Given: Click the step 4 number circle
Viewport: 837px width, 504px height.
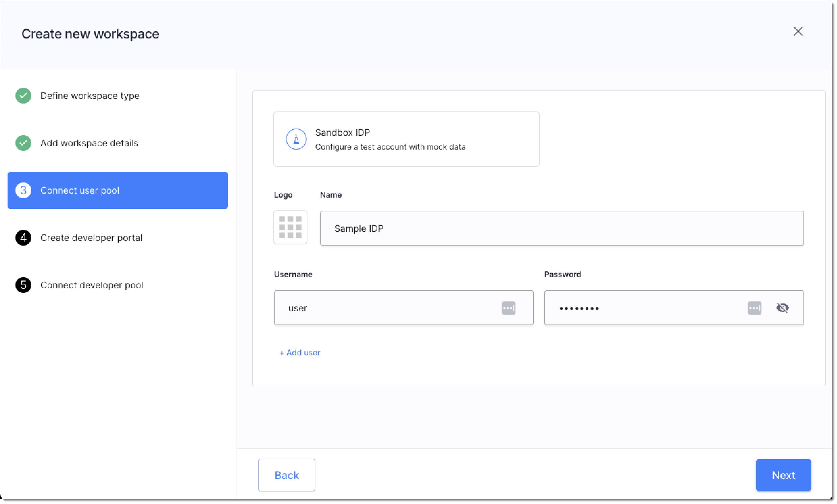Looking at the screenshot, I should (x=23, y=238).
